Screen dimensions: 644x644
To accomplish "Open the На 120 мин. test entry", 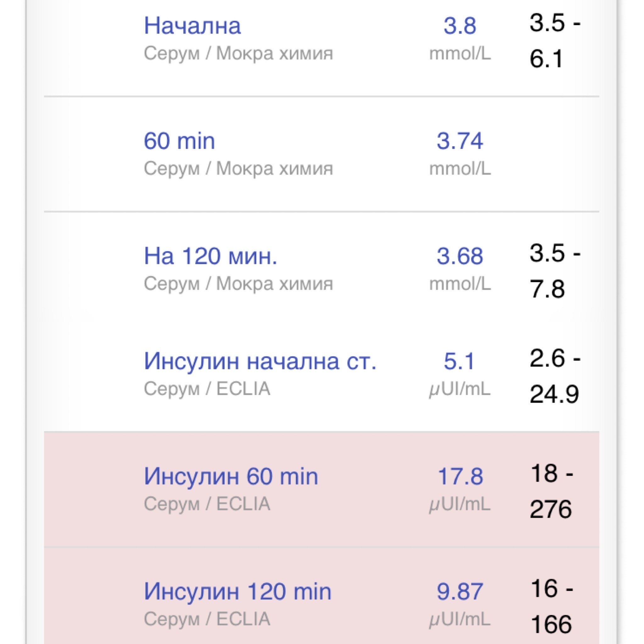I will tap(210, 256).
